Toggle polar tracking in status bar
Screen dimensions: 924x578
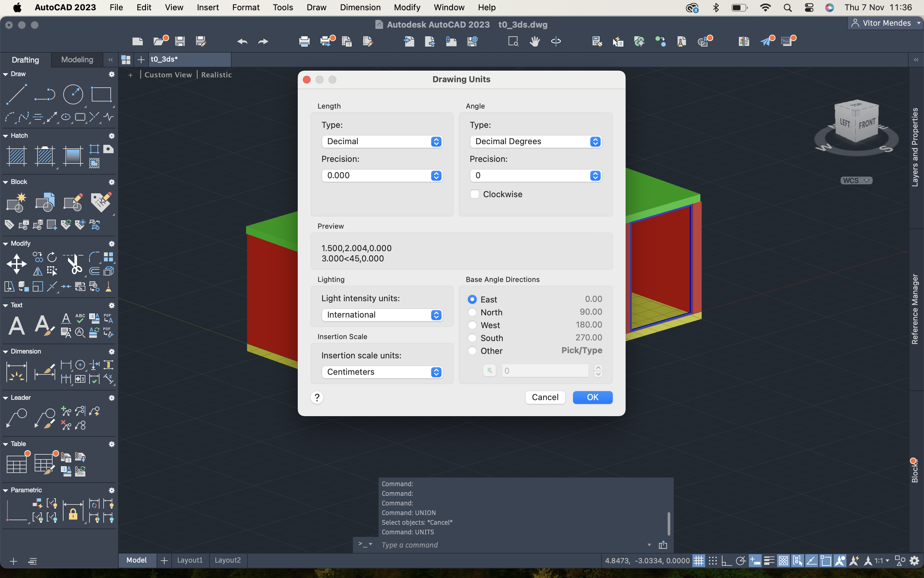tap(741, 561)
